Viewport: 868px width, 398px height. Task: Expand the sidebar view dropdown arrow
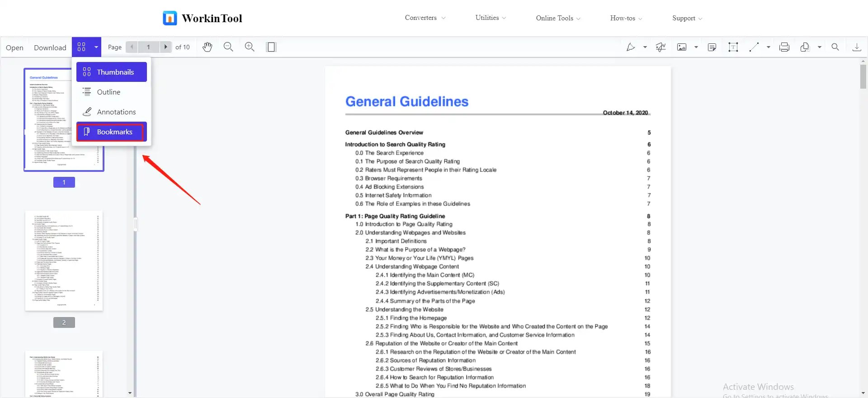pos(96,47)
